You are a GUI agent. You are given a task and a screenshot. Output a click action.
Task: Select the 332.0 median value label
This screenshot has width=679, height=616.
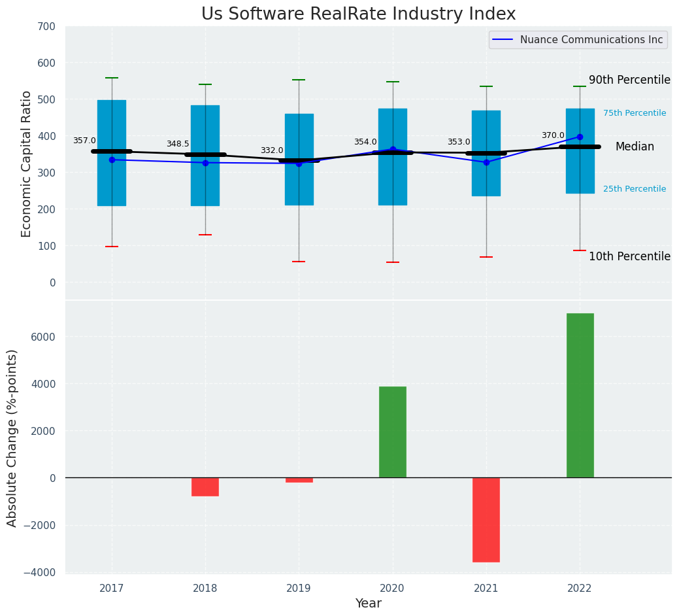[x=272, y=150]
